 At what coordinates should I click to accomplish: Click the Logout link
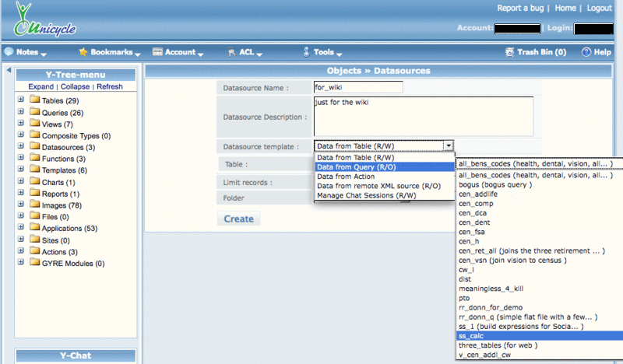pyautogui.click(x=599, y=8)
